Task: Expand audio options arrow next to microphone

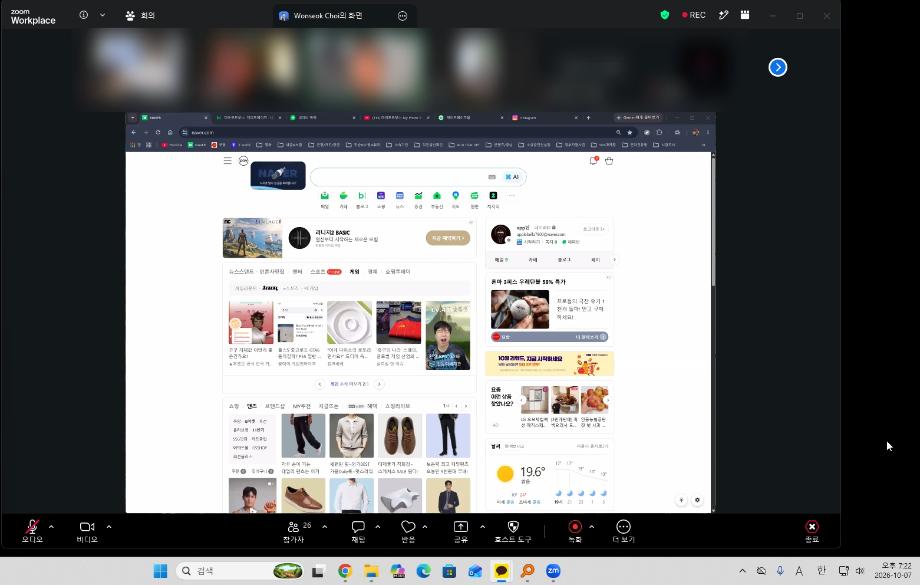Action: [x=51, y=527]
